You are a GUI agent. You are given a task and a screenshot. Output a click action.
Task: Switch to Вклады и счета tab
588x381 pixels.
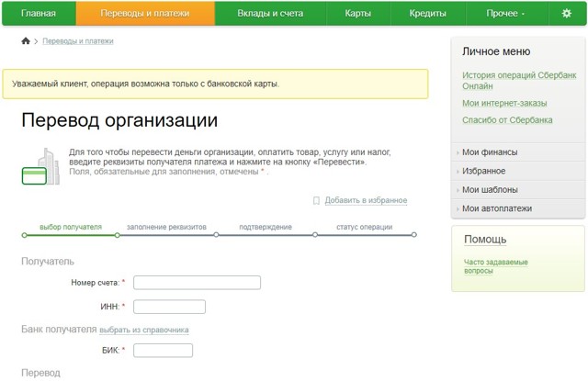(x=270, y=14)
